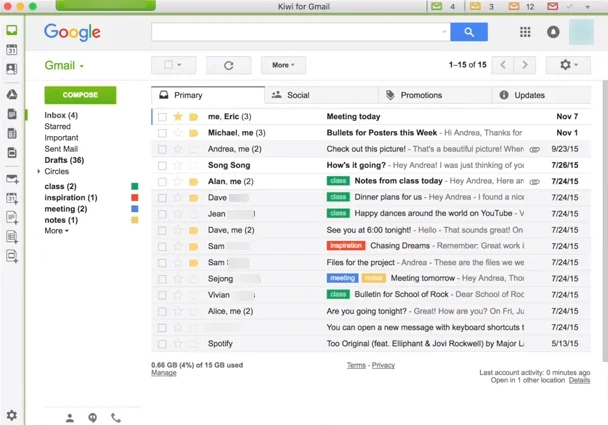Open Google Drive from the Kiwi sidebar
608x425 pixels.
tap(12, 94)
